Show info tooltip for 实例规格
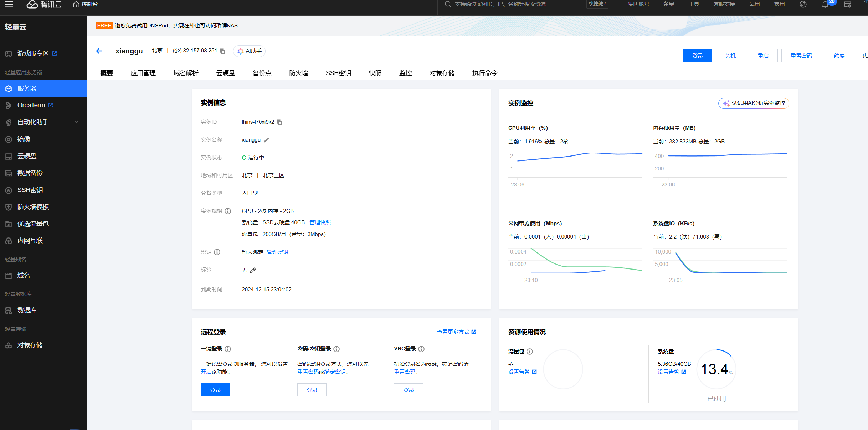 pyautogui.click(x=228, y=211)
